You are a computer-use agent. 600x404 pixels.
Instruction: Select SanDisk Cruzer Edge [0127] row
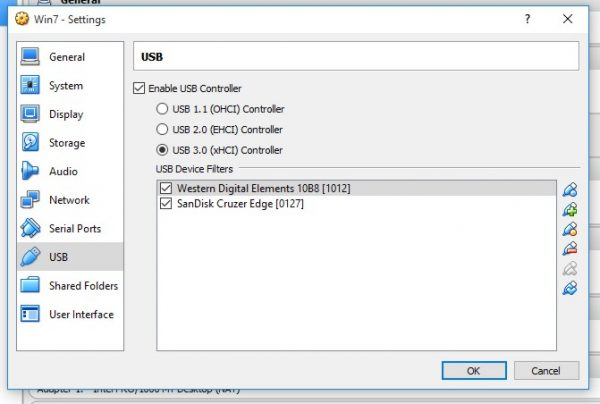coord(357,204)
